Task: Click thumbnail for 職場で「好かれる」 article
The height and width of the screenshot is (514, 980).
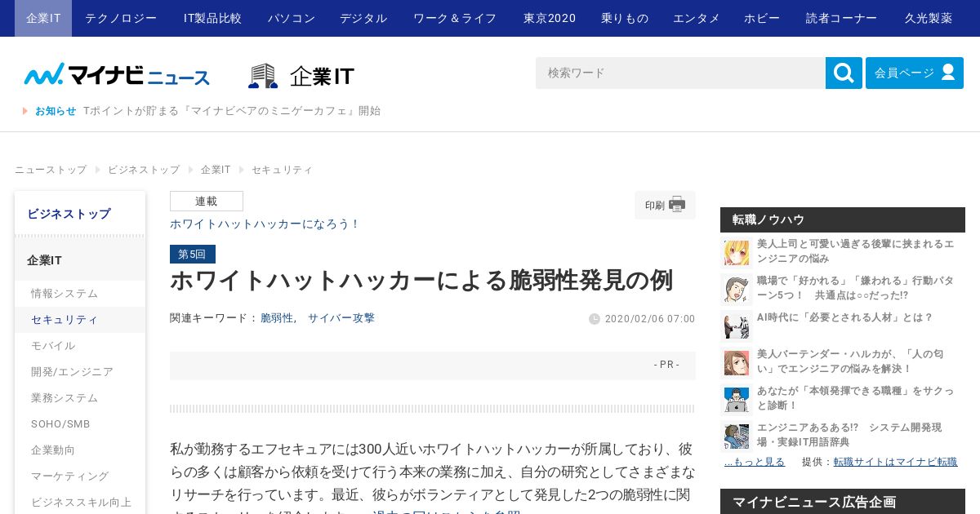Action: (737, 289)
